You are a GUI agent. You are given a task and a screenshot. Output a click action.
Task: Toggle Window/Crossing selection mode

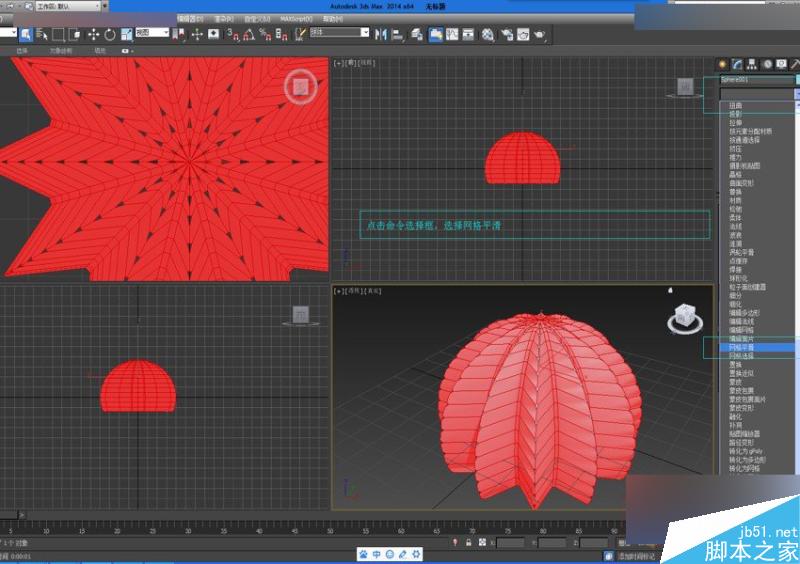pyautogui.click(x=75, y=35)
